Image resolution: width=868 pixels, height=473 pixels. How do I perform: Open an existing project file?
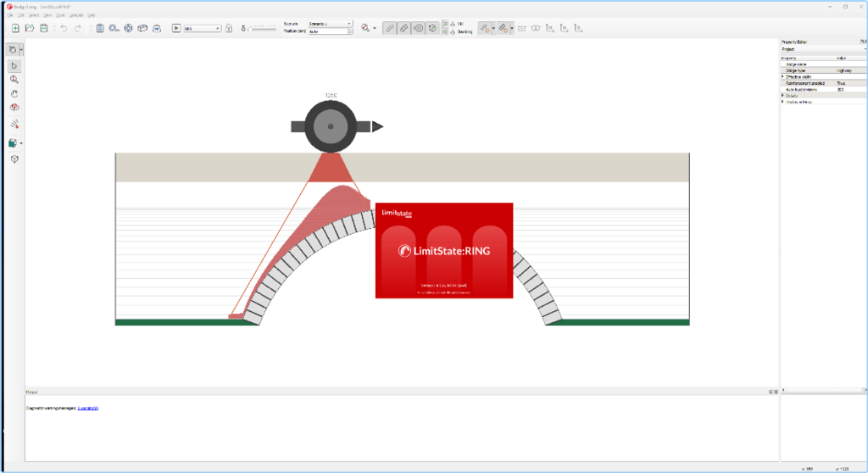point(30,28)
